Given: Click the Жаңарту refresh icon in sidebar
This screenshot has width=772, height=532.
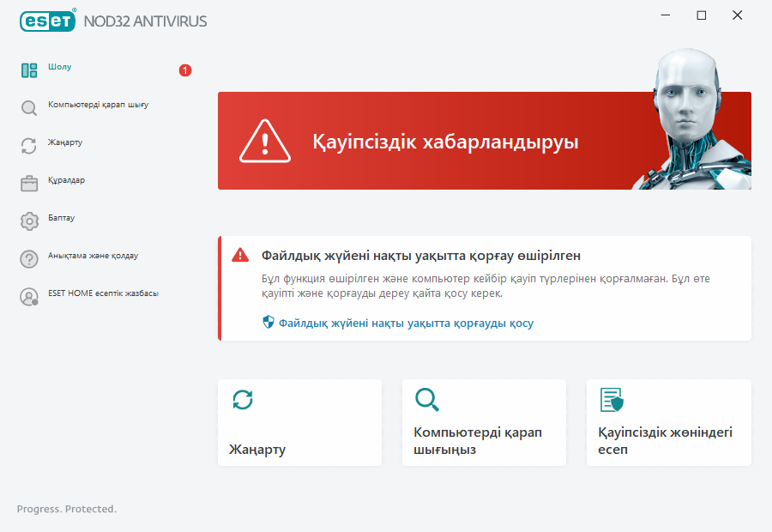Looking at the screenshot, I should [x=28, y=143].
